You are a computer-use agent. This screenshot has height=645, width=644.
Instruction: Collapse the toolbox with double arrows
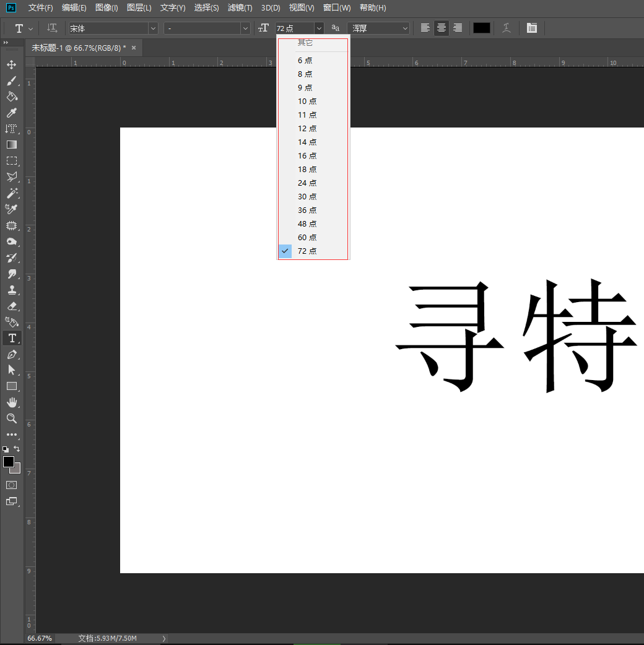pos(6,42)
